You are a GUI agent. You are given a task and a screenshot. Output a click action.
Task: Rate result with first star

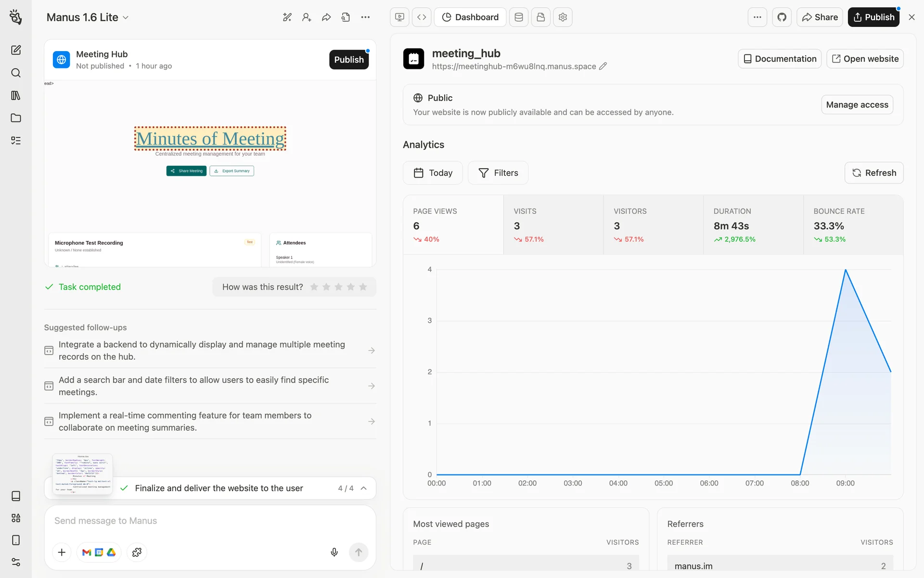pyautogui.click(x=314, y=287)
